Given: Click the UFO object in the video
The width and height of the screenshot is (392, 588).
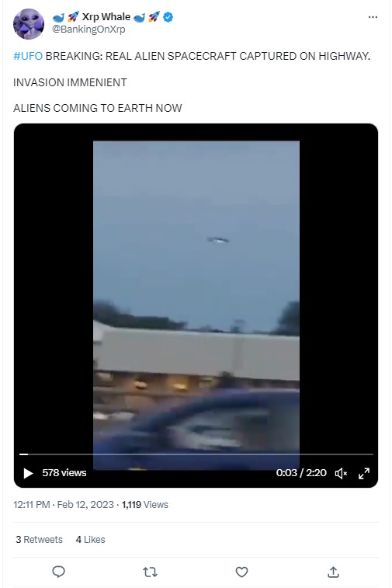Looking at the screenshot, I should tap(218, 239).
